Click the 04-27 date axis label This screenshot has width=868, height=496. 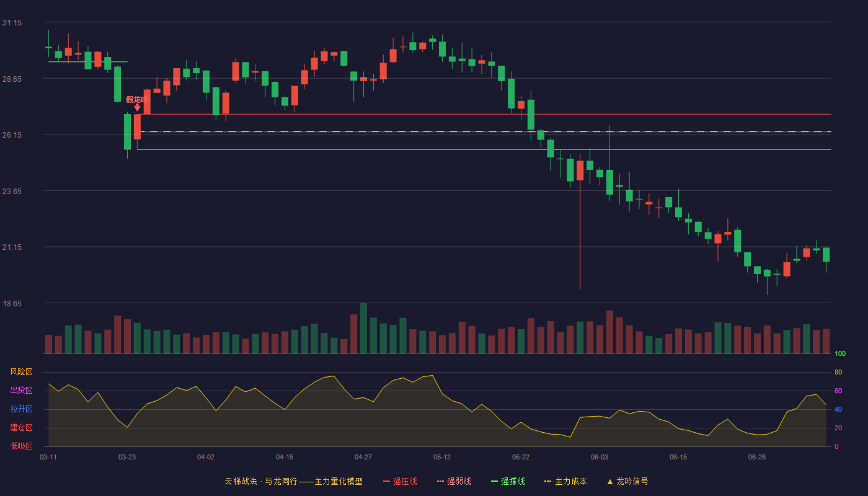[x=363, y=457]
